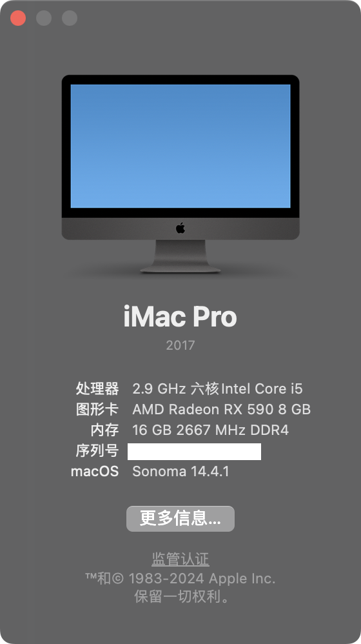Open the 监管认证 link
The width and height of the screenshot is (361, 644).
coord(180,559)
